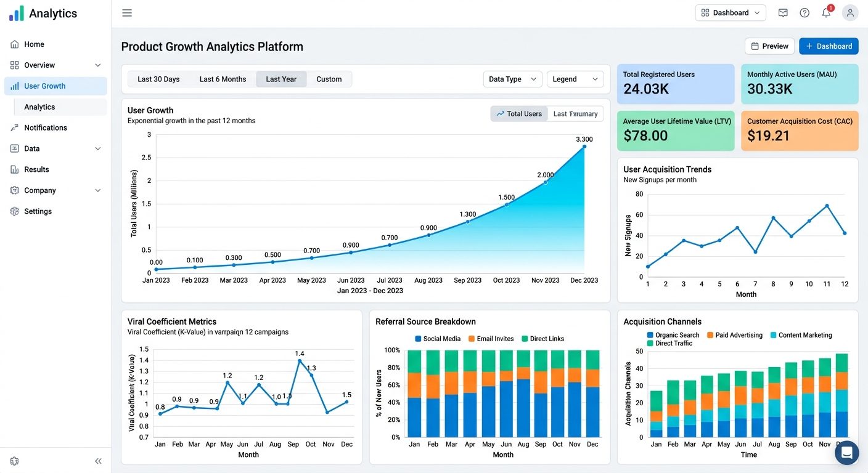Open the mail inbox icon in header
Viewport: 868px width, 473px height.
tap(783, 13)
